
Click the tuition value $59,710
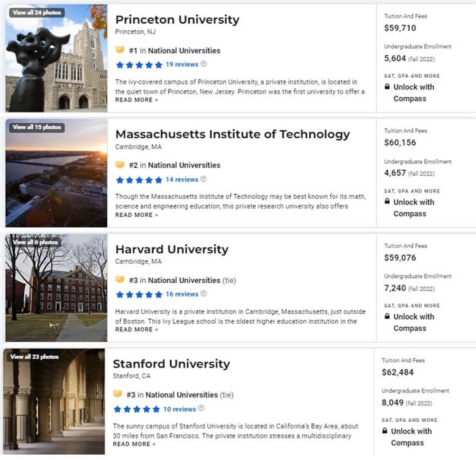pos(400,28)
